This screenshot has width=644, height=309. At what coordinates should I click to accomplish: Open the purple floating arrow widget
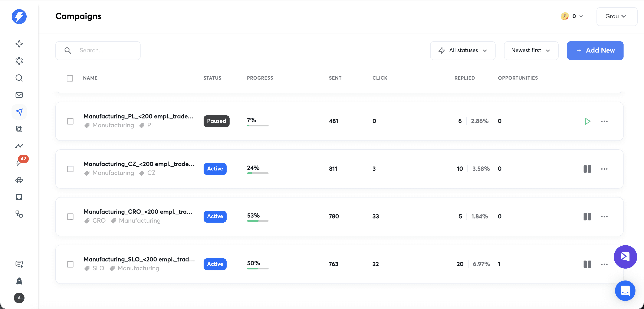(625, 257)
